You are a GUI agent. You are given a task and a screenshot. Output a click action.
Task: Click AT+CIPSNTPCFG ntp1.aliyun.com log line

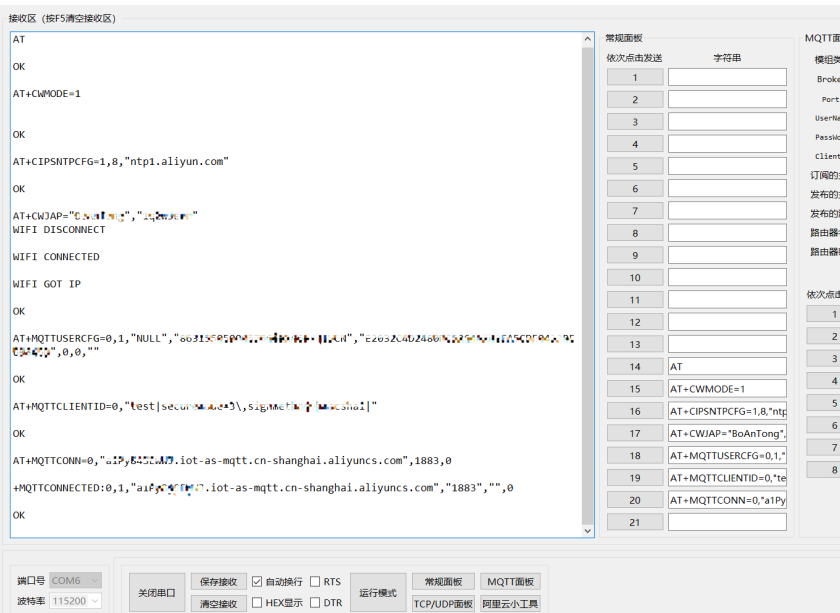coord(121,161)
